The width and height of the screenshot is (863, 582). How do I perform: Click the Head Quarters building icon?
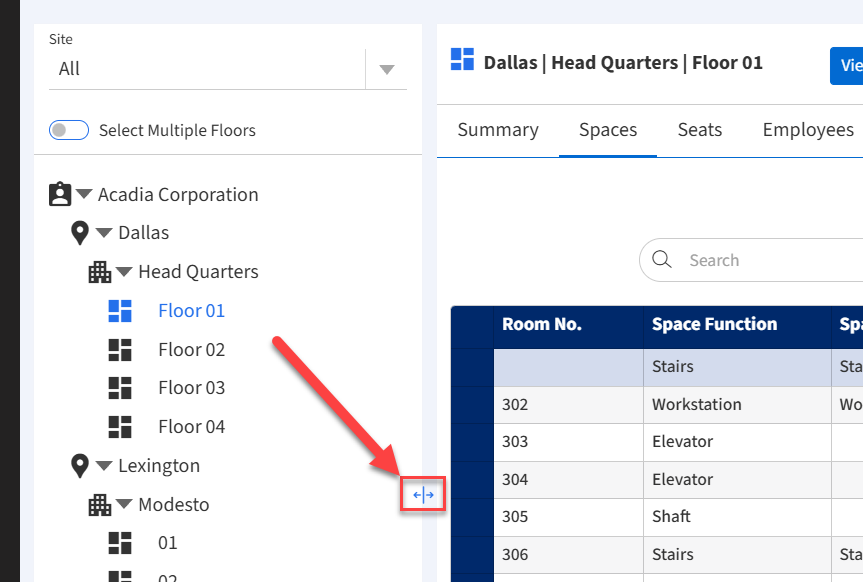point(100,271)
